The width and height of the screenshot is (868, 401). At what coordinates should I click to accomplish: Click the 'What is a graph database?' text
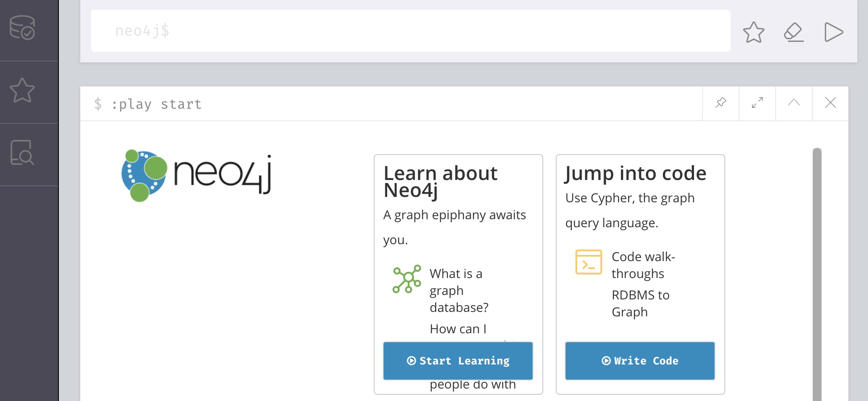[x=459, y=291]
